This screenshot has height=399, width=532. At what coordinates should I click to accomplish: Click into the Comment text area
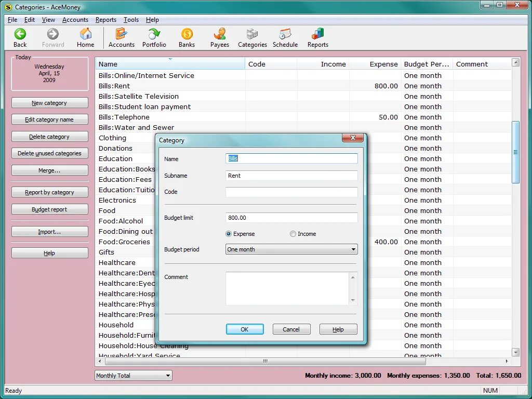click(x=288, y=288)
